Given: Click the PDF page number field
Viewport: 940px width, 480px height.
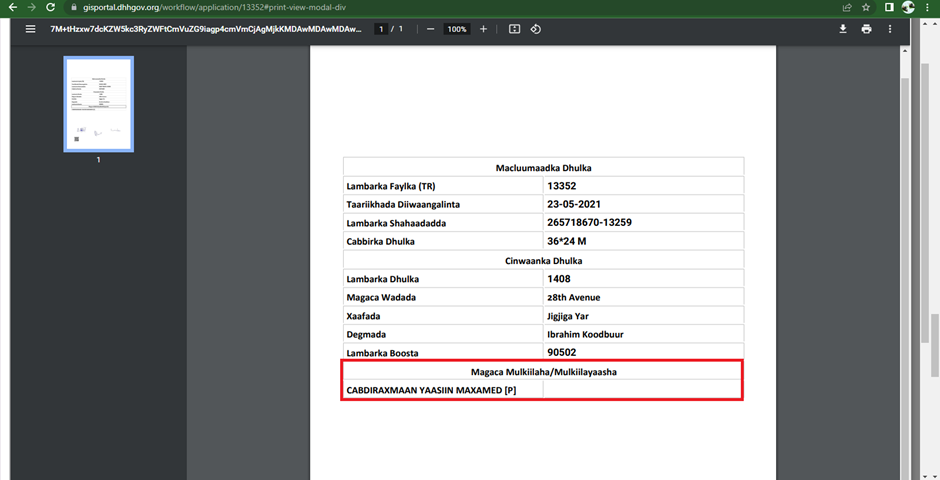Looking at the screenshot, I should pyautogui.click(x=381, y=29).
